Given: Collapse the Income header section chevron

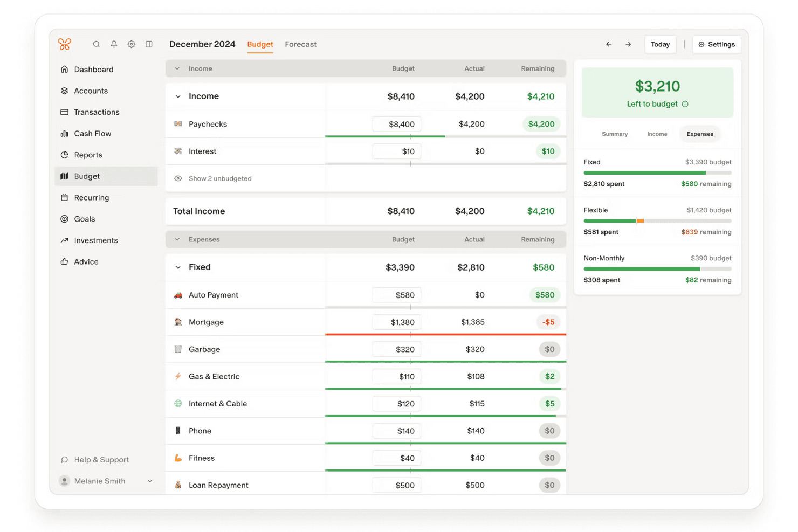Looking at the screenshot, I should pos(177,68).
